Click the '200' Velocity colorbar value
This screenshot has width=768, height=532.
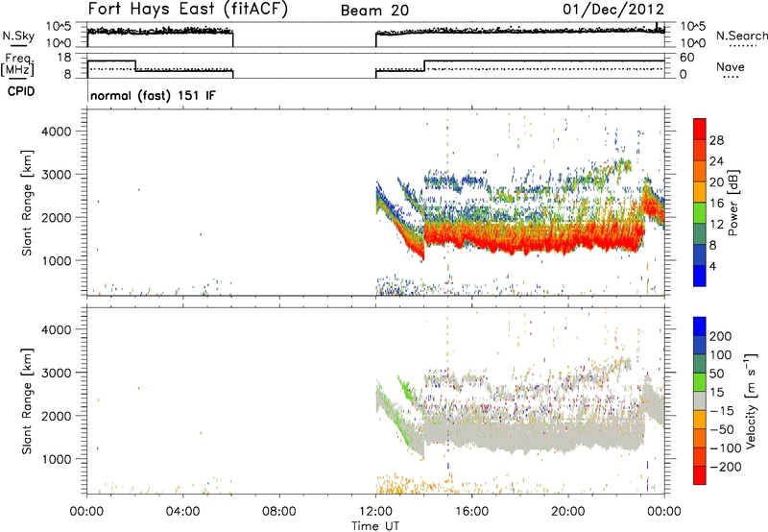721,336
